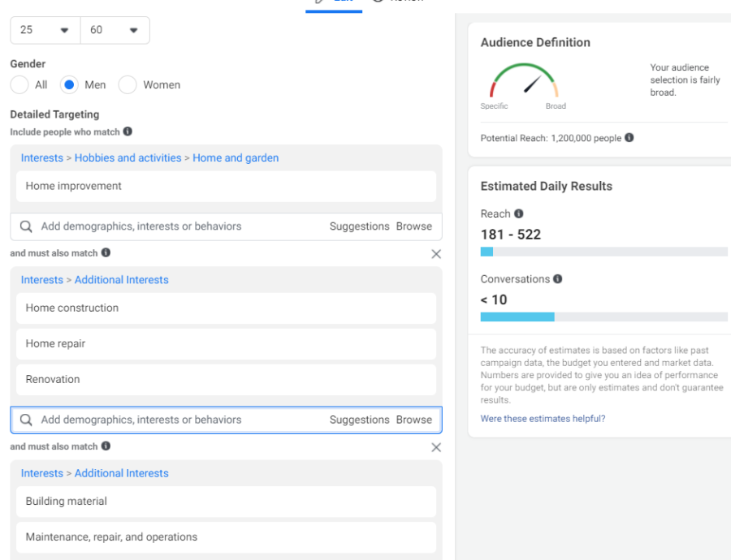Screen dimensions: 731x560
Task: Click info icon beside Include people who match
Action: 128,131
